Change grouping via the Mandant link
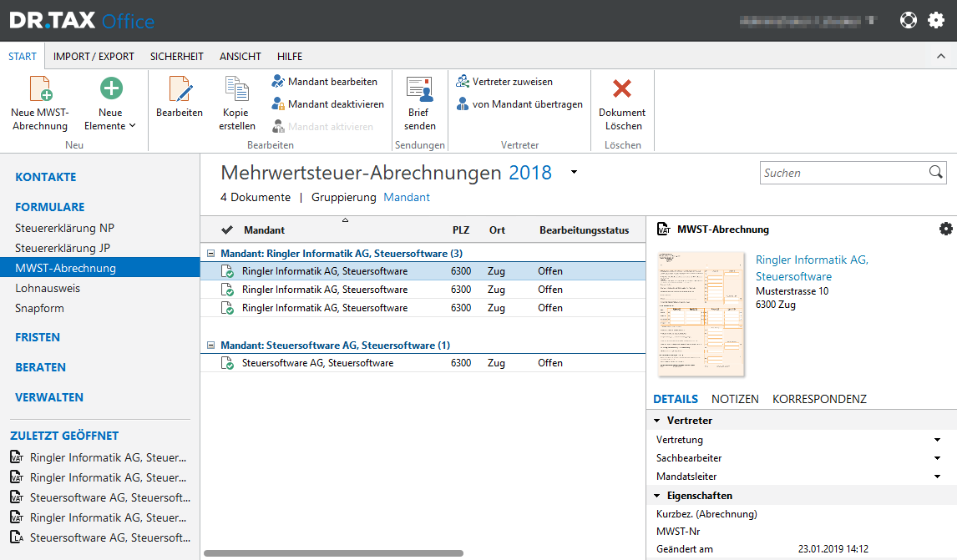Image resolution: width=957 pixels, height=560 pixels. [x=407, y=197]
